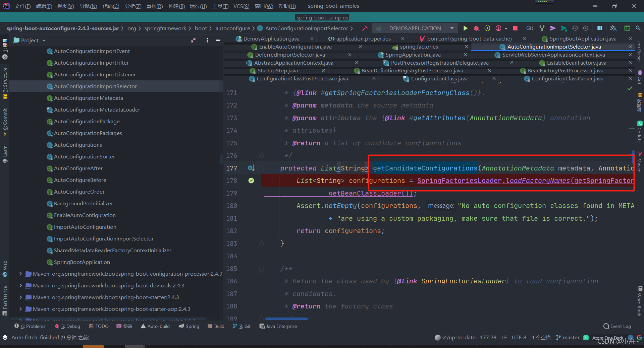Open the 9: Git tool window button
The image size is (644, 348).
[x=241, y=326]
